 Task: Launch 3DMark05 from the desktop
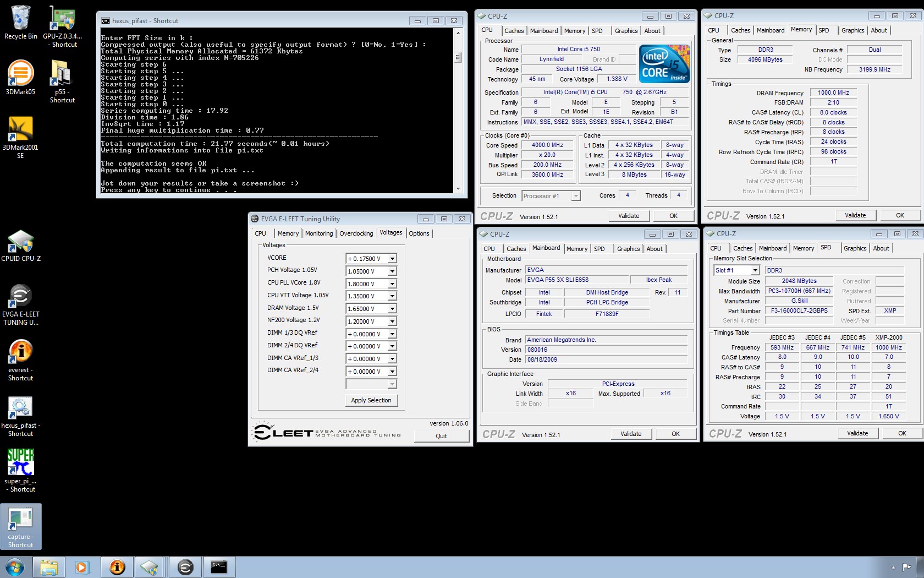(20, 77)
